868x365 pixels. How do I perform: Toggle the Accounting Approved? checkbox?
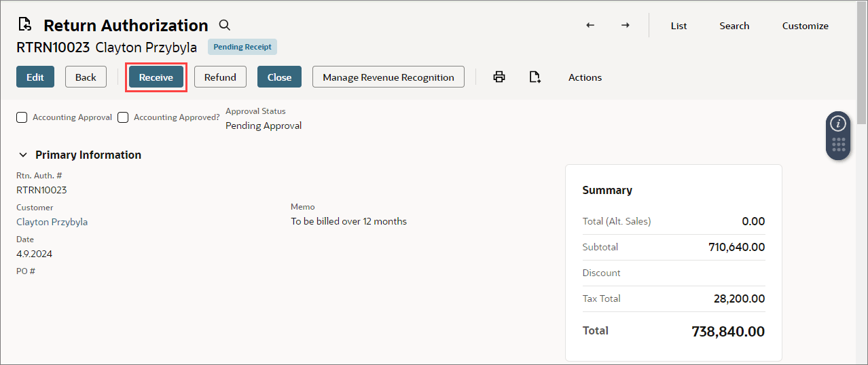pos(123,117)
